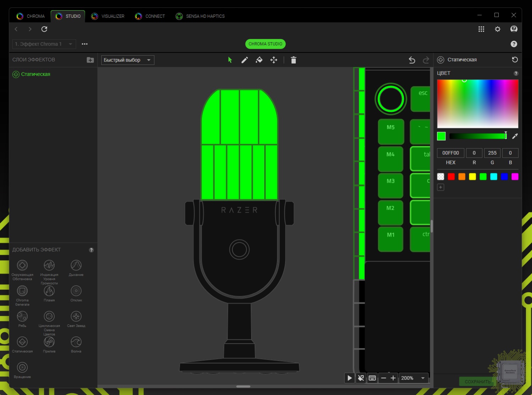Click the trash delete icon

tap(293, 60)
